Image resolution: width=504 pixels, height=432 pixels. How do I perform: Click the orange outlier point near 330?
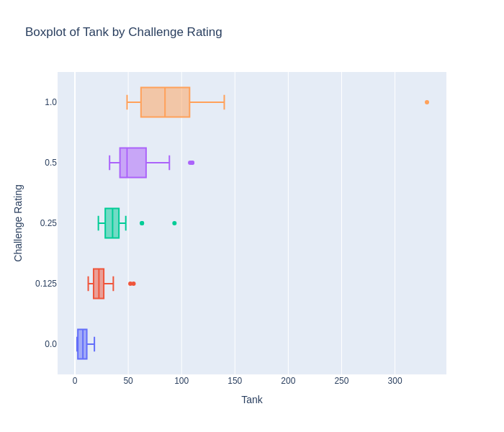coord(427,102)
